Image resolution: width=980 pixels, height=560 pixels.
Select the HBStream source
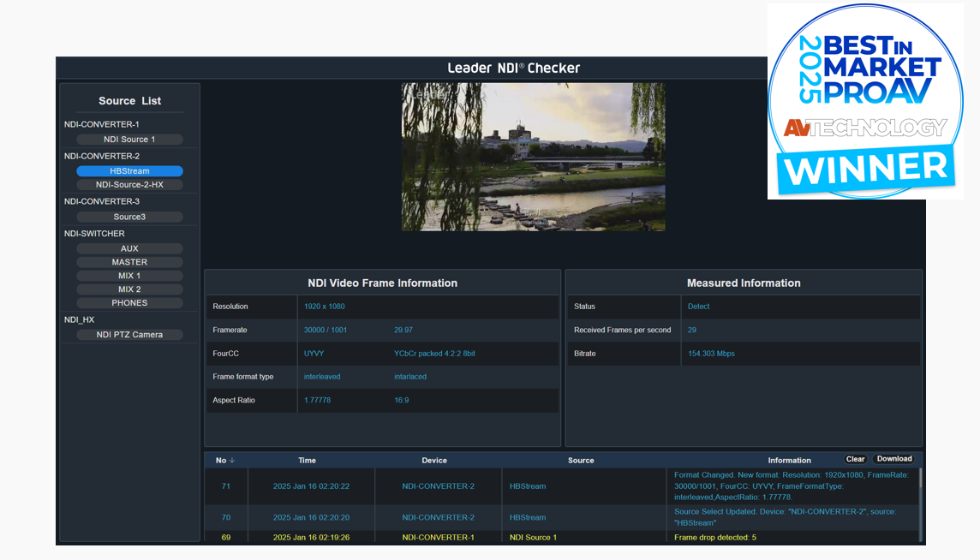(129, 171)
